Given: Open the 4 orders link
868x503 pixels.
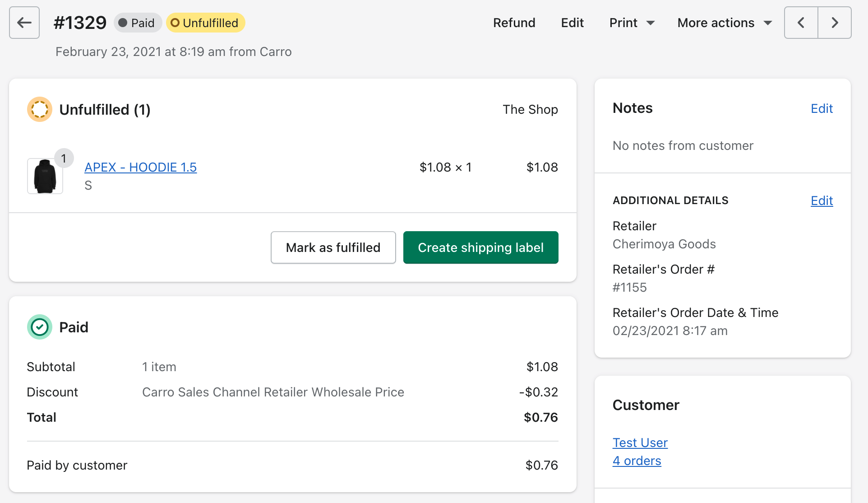Looking at the screenshot, I should (x=637, y=461).
